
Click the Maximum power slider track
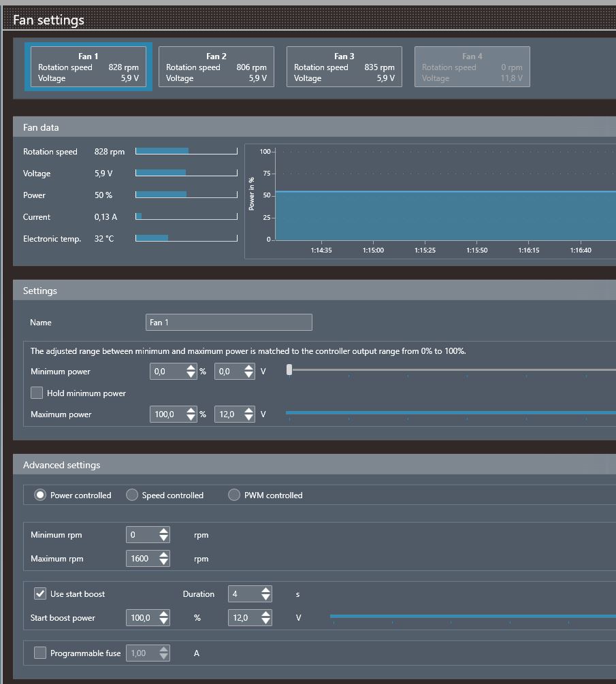[x=451, y=412]
